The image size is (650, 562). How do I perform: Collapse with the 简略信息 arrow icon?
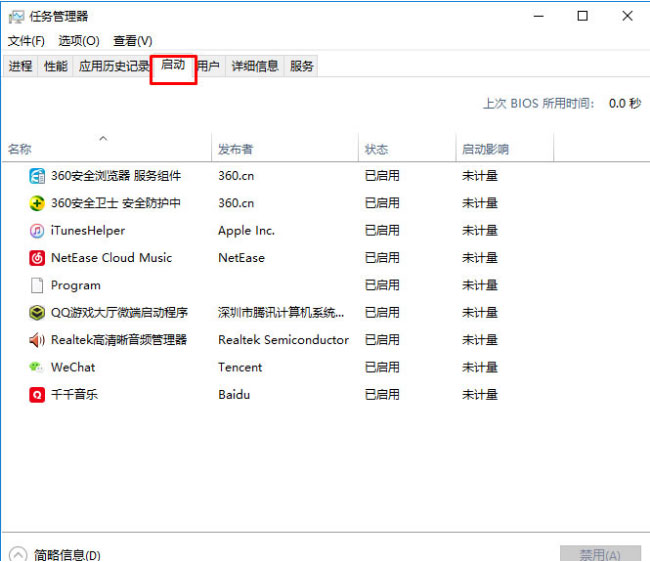pyautogui.click(x=17, y=555)
